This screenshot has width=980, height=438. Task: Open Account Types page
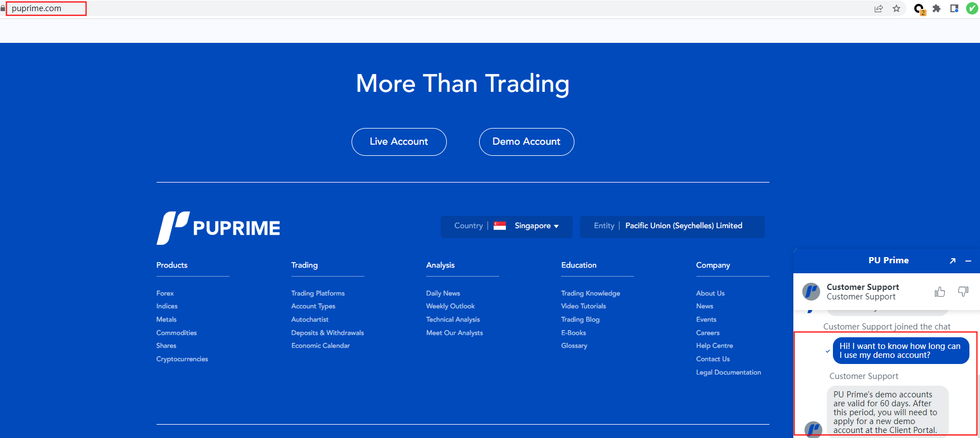pyautogui.click(x=313, y=306)
